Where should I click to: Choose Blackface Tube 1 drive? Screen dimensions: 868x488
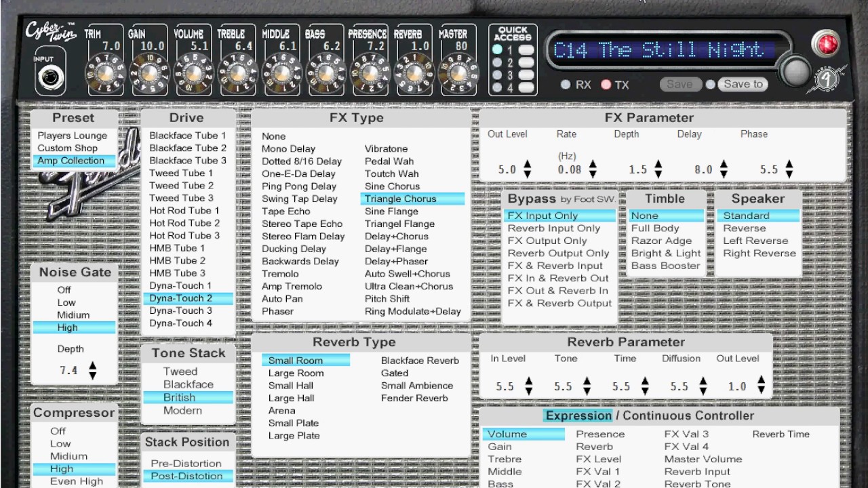coord(188,136)
